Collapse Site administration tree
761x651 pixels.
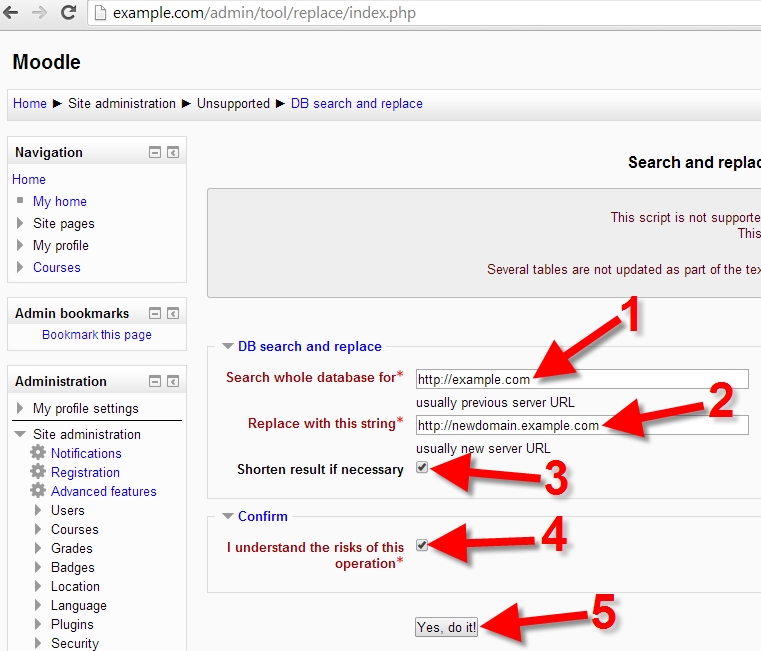(x=20, y=434)
